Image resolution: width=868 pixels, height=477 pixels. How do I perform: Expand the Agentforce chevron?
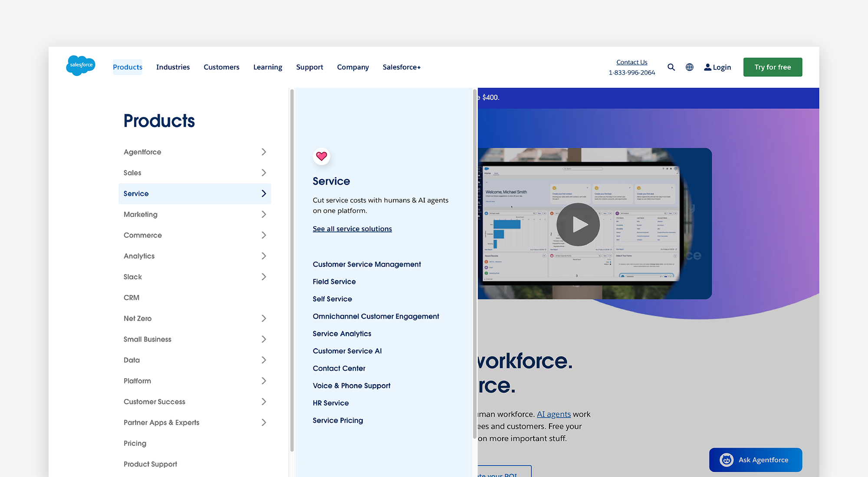point(263,152)
